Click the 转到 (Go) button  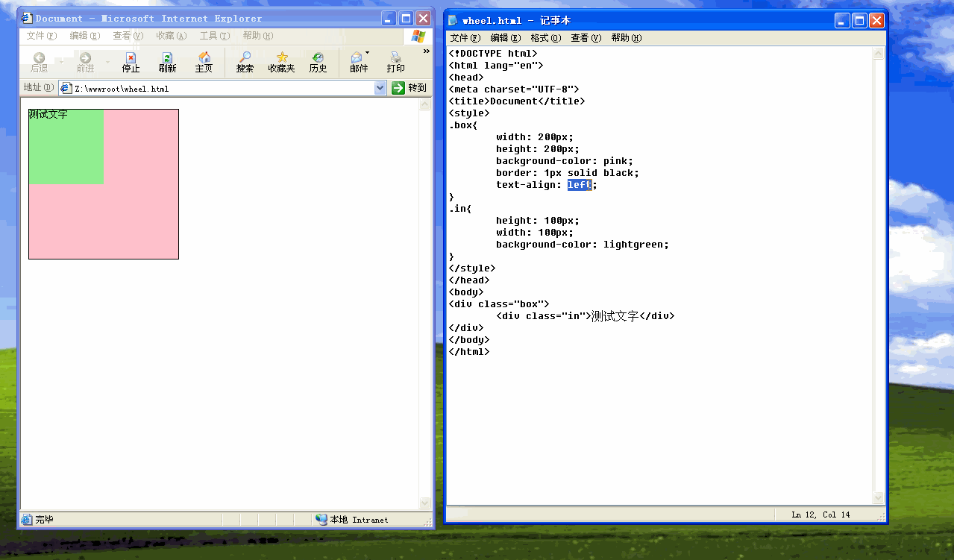point(409,88)
